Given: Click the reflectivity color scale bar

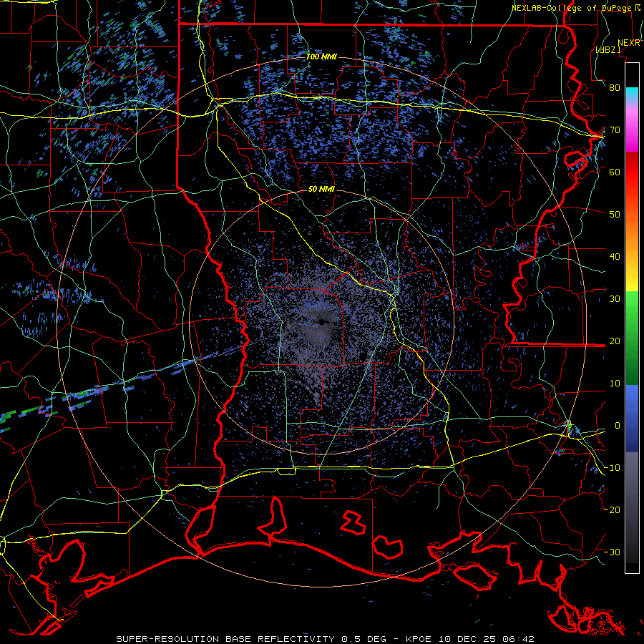Looking at the screenshot, I should 632,318.
